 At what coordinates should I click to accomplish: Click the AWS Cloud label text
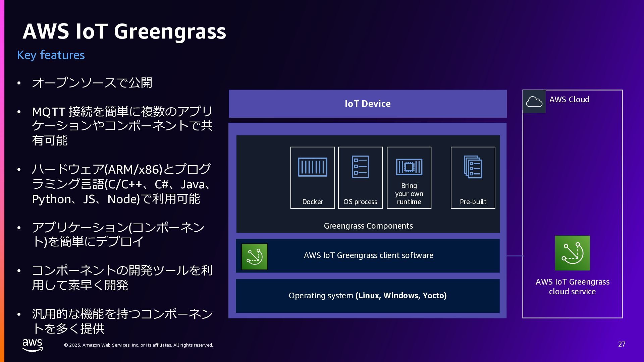(x=569, y=100)
